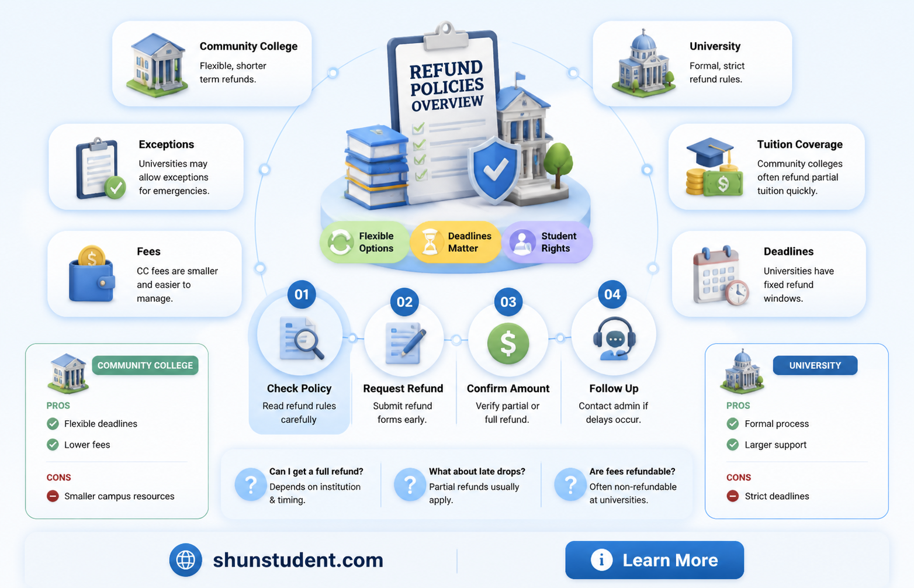Image resolution: width=914 pixels, height=588 pixels.
Task: Click the 'Request Refund' step heading
Action: coord(403,389)
